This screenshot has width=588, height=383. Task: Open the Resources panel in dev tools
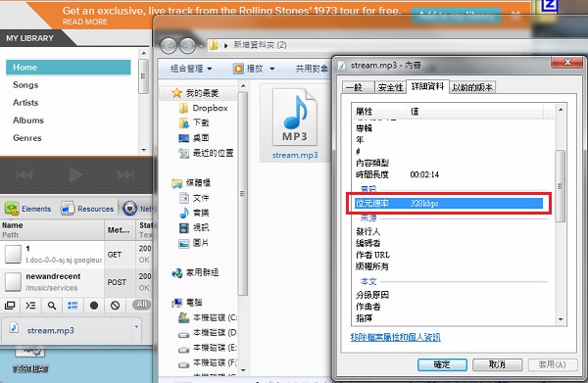87,209
